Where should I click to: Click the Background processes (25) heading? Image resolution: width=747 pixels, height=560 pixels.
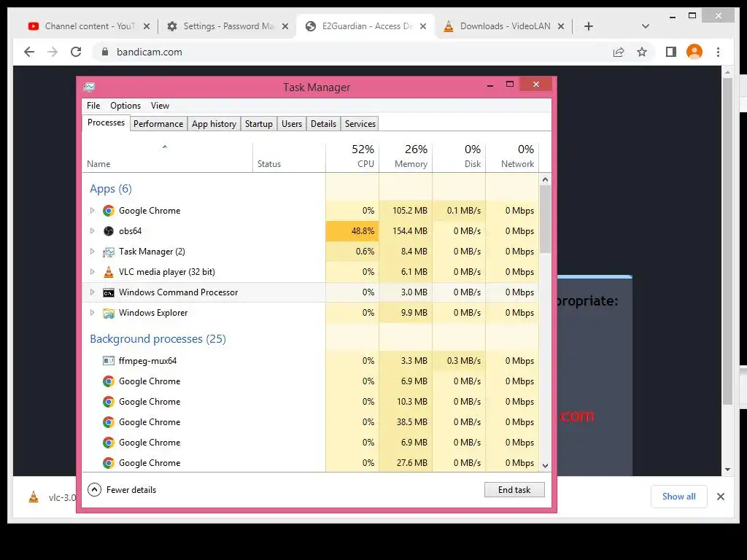[158, 339]
